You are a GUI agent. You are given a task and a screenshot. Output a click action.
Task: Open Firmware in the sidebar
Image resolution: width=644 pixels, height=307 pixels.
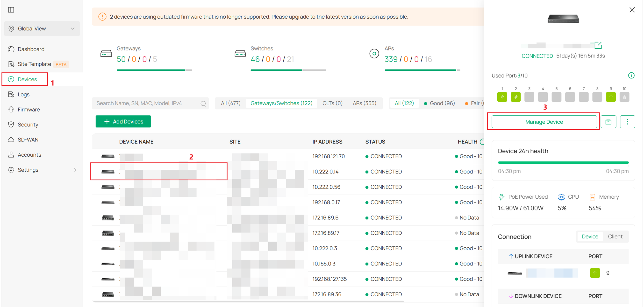(x=29, y=109)
